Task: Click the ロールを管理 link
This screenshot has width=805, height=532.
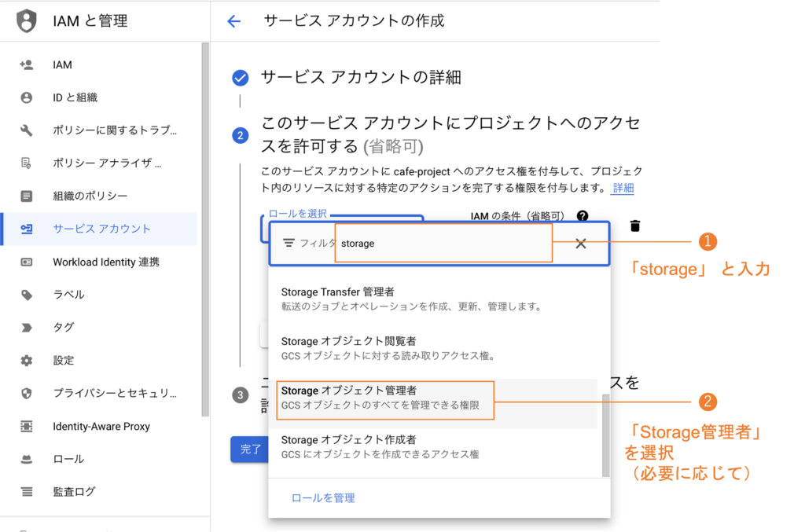Action: 323,497
